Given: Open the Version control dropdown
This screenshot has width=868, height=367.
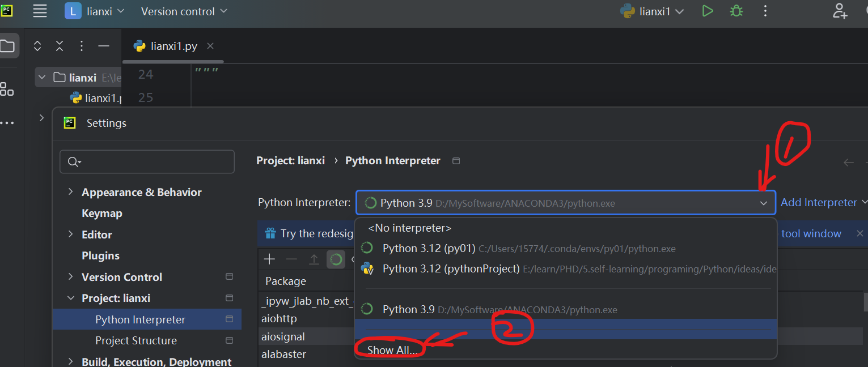Looking at the screenshot, I should click(184, 11).
